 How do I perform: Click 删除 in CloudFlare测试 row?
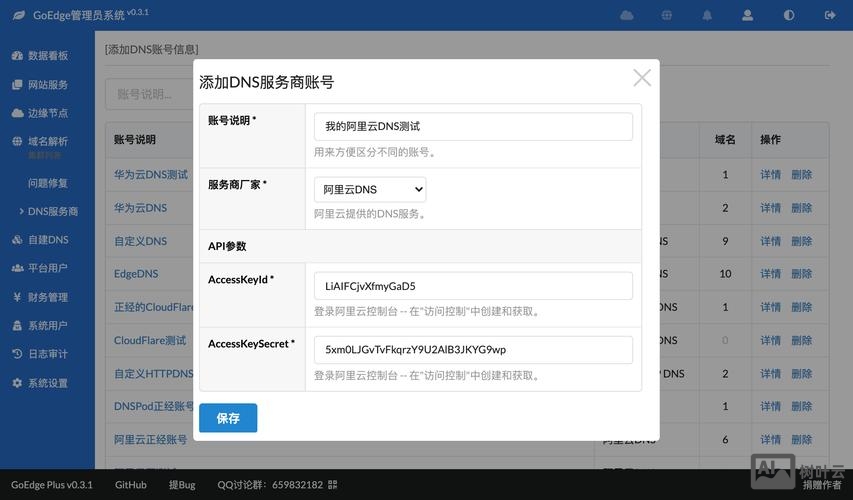click(801, 340)
